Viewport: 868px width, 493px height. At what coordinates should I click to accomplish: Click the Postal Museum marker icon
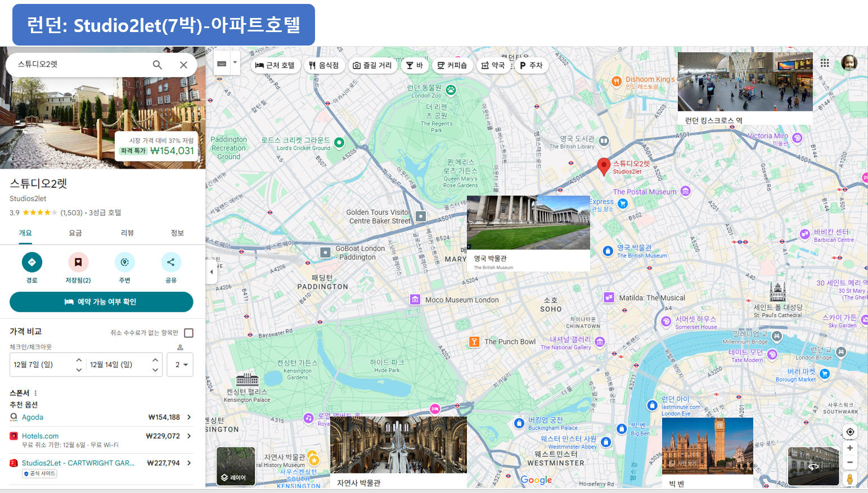coord(685,192)
